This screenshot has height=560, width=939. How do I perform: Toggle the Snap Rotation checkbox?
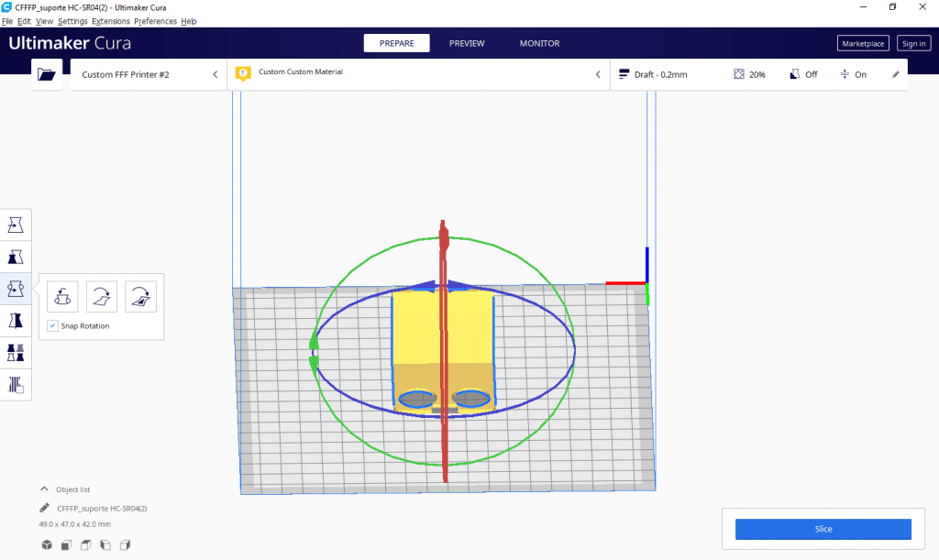pos(52,326)
